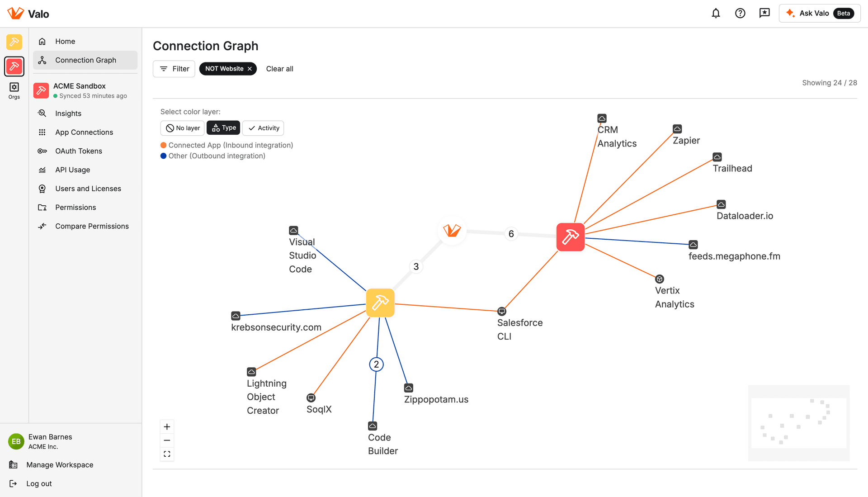This screenshot has height=497, width=868.
Task: Open the Orgs icon in left rail
Action: click(14, 90)
